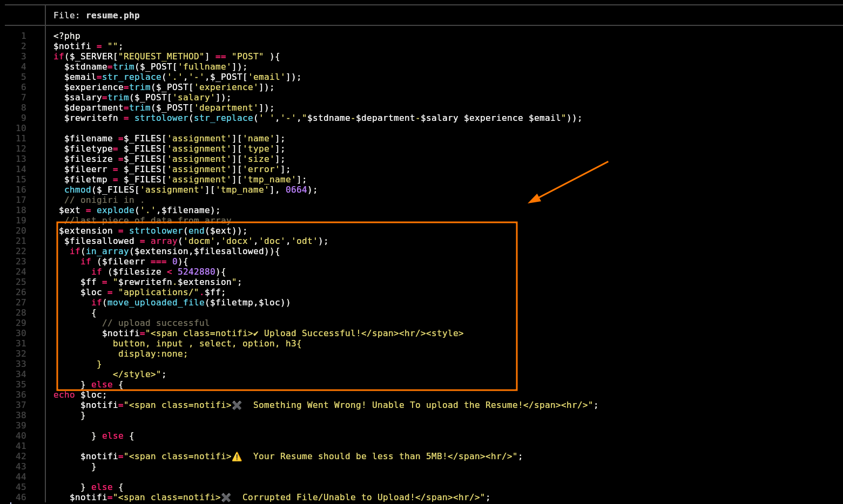843x504 pixels.
Task: Click the "// upload successful" comment
Action: tap(156, 323)
